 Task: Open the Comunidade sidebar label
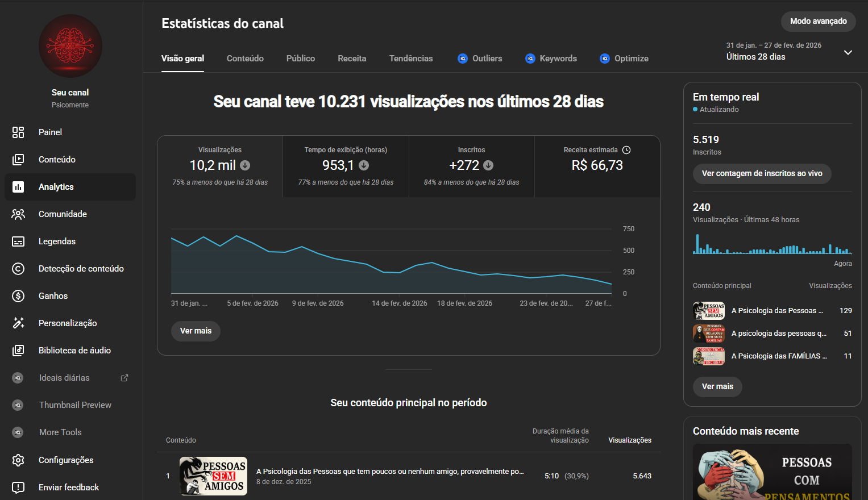pos(63,214)
